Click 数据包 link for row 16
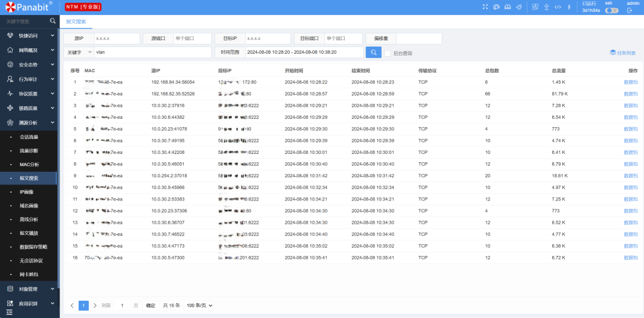The height and width of the screenshot is (318, 644). click(630, 258)
